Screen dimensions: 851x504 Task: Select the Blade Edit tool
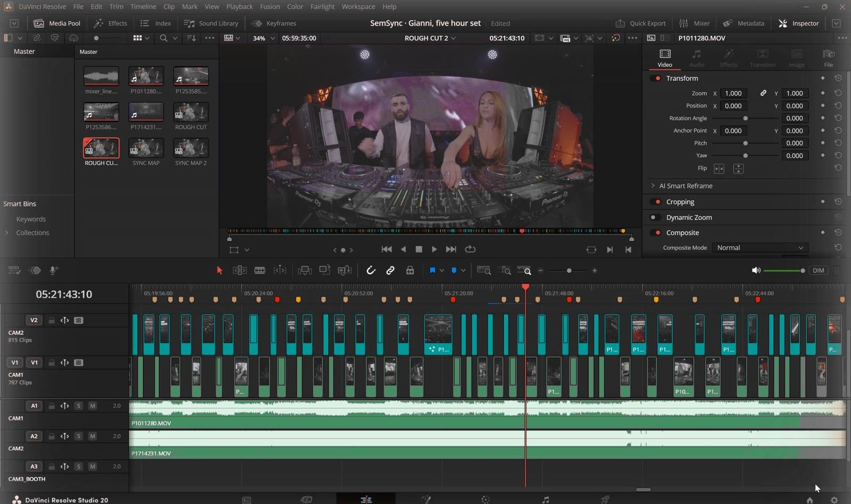click(x=260, y=271)
